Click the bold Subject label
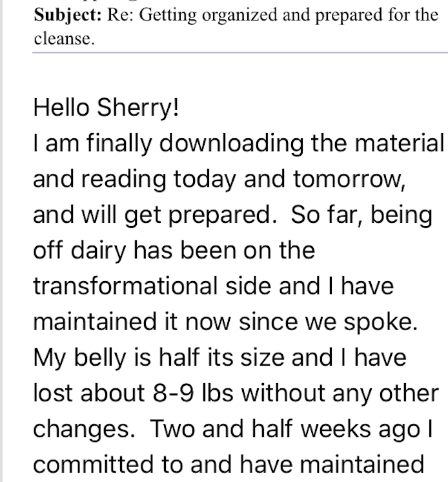Image resolution: width=448 pixels, height=482 pixels. click(67, 15)
